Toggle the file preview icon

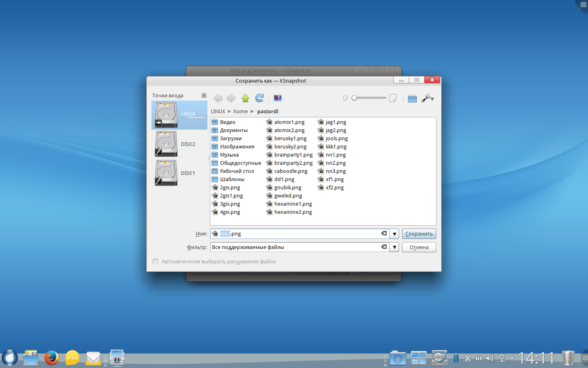click(278, 98)
